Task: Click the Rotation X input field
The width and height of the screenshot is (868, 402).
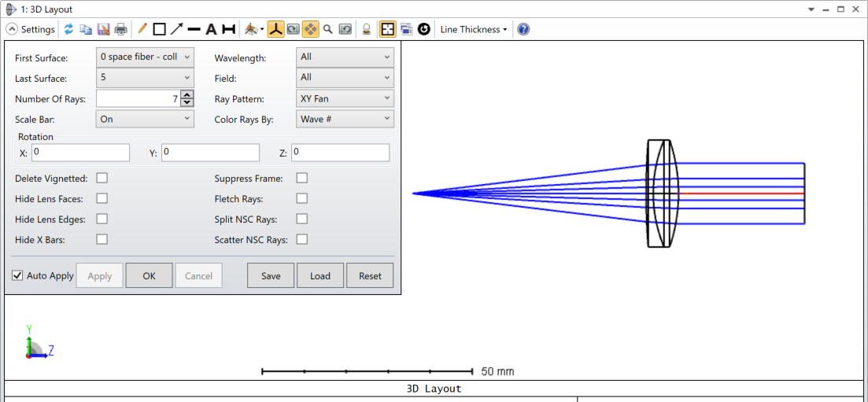Action: [81, 153]
